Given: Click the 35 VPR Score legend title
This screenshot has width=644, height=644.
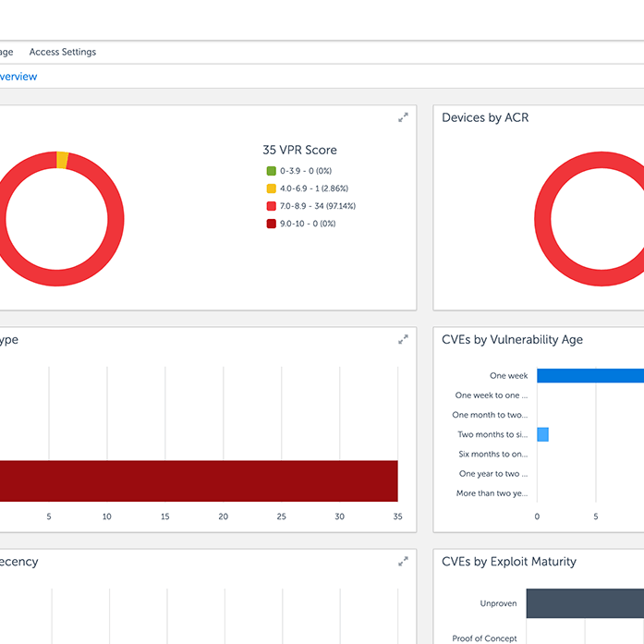Looking at the screenshot, I should tap(299, 150).
